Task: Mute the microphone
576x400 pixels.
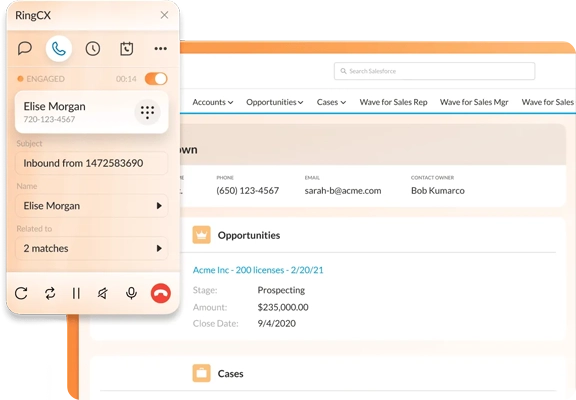Action: [x=131, y=293]
